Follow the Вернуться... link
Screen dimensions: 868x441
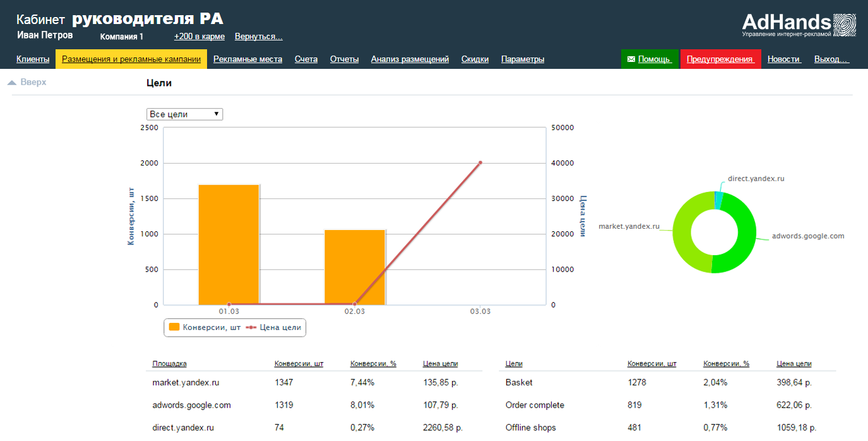pos(258,37)
